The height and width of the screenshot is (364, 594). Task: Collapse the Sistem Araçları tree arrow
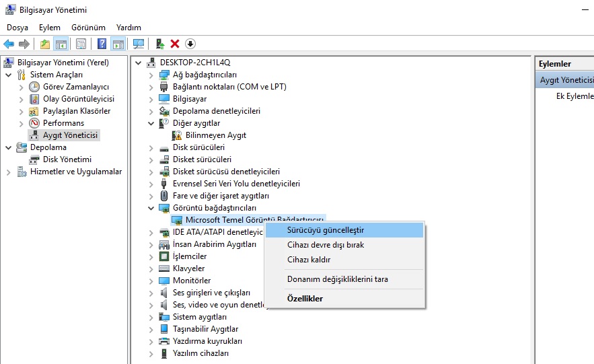click(x=8, y=75)
